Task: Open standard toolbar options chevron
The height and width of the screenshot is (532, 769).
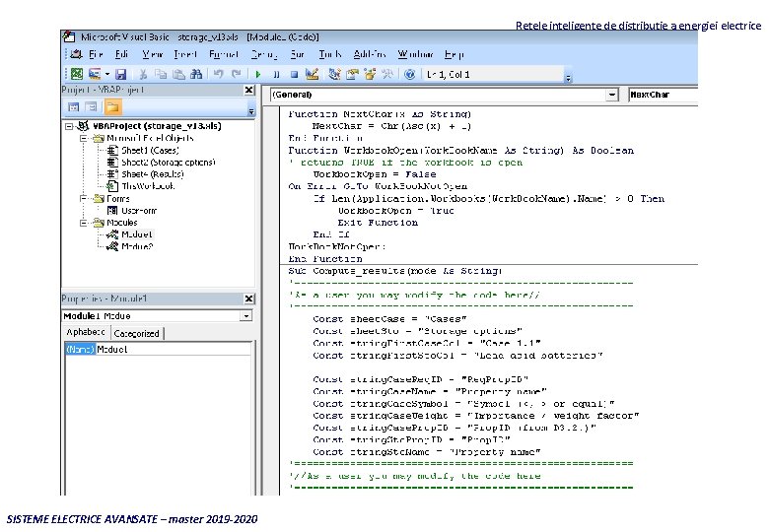Action: pos(569,78)
